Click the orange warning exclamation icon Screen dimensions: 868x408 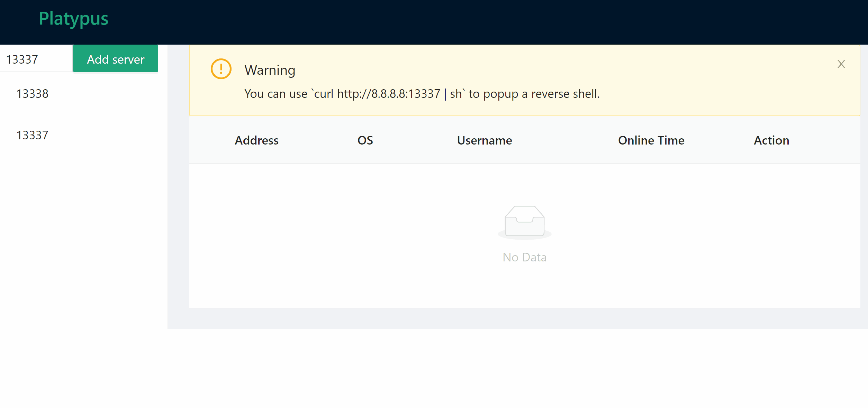tap(221, 69)
